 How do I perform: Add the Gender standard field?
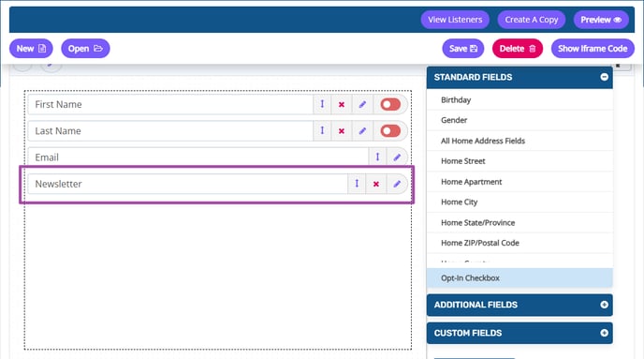[520, 120]
